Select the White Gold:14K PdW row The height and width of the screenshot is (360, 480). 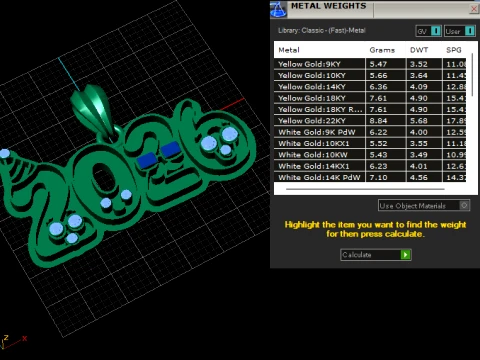pos(370,177)
